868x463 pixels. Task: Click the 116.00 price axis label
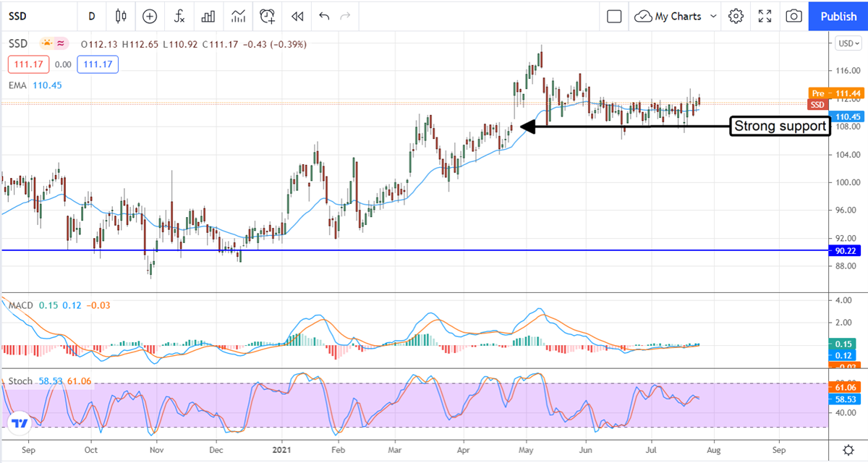pos(847,71)
